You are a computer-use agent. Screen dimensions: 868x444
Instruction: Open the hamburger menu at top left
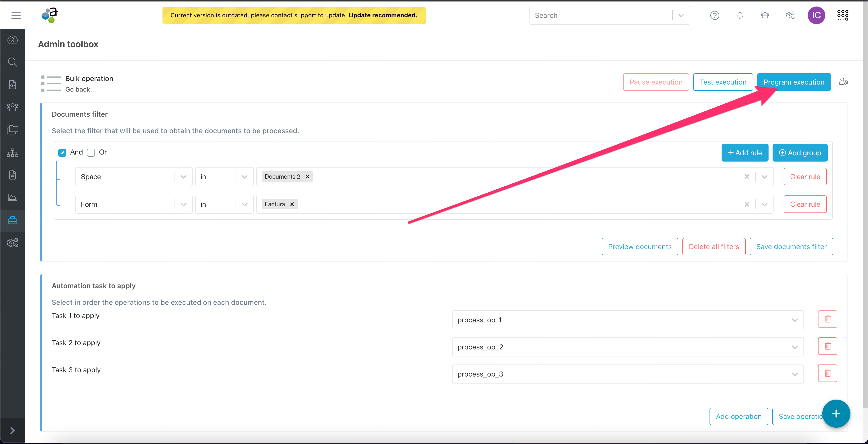click(x=16, y=15)
